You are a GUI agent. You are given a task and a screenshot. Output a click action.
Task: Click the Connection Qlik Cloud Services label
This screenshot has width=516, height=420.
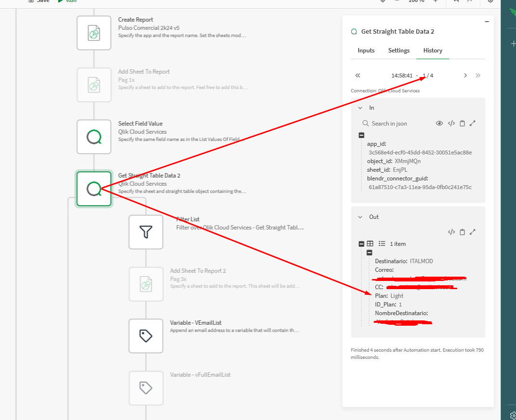(385, 91)
